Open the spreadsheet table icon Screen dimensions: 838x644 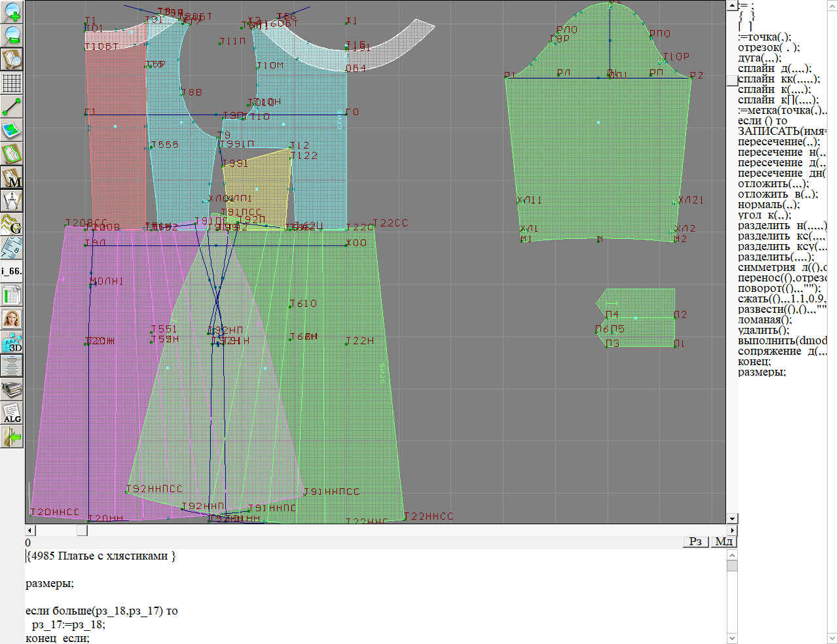tap(12, 295)
